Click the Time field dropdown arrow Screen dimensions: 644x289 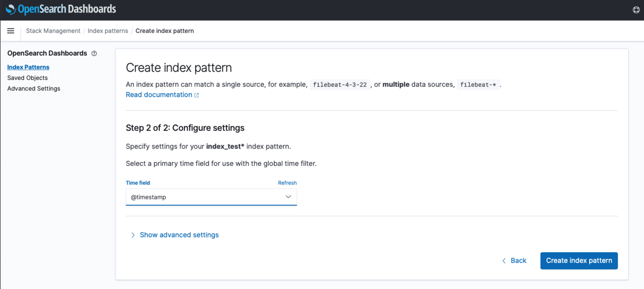[288, 197]
